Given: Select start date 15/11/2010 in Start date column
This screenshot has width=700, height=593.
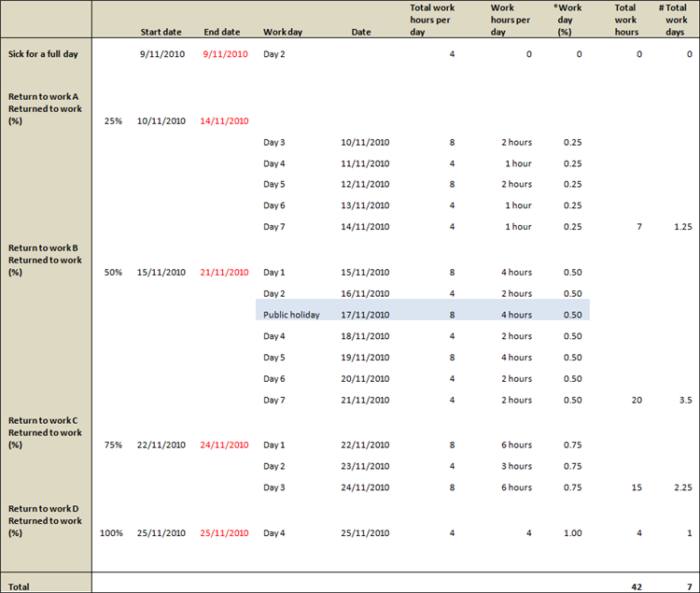Looking at the screenshot, I should pyautogui.click(x=161, y=273).
